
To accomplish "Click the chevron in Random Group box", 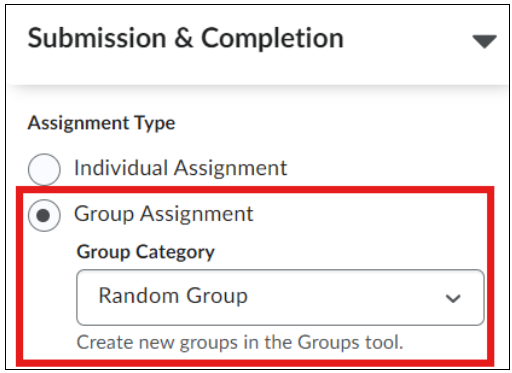I will point(453,298).
